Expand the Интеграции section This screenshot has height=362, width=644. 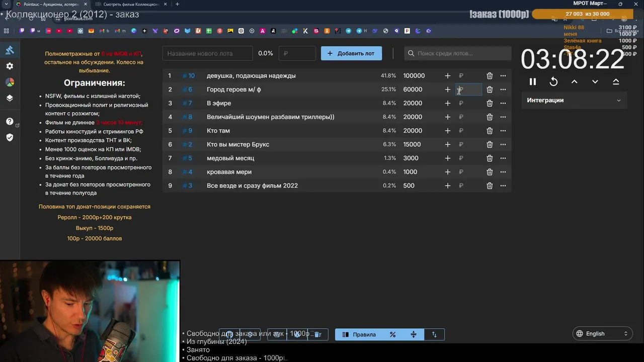574,100
